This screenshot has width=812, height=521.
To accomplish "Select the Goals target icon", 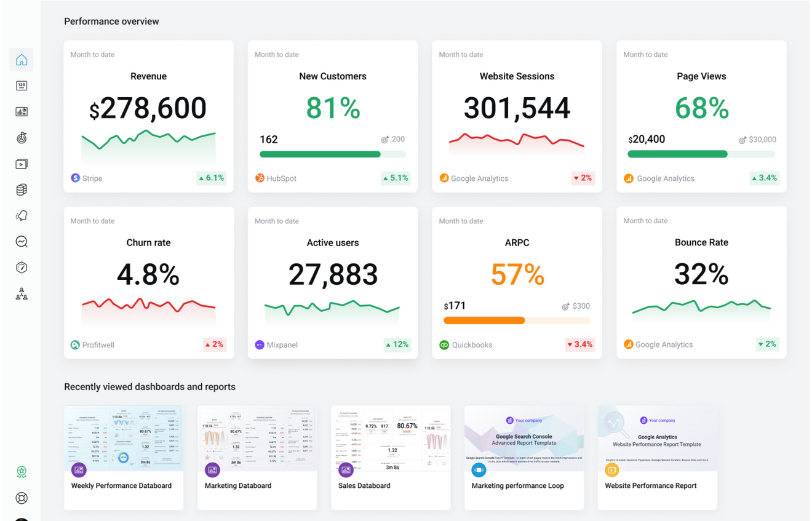I will coord(22,138).
